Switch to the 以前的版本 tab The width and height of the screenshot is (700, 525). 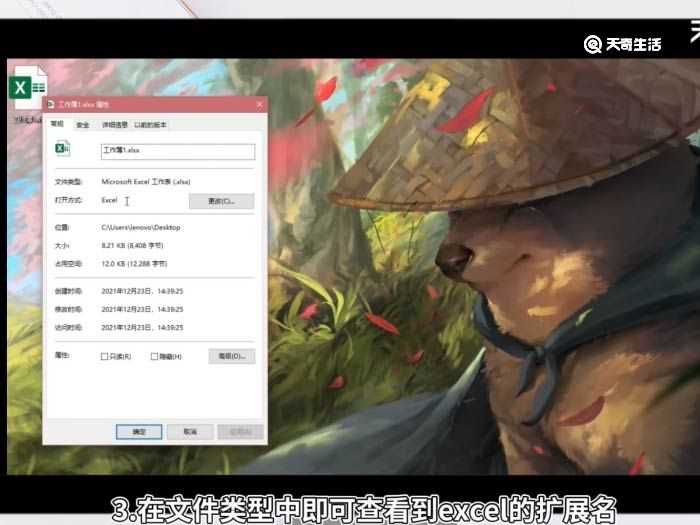(150, 125)
